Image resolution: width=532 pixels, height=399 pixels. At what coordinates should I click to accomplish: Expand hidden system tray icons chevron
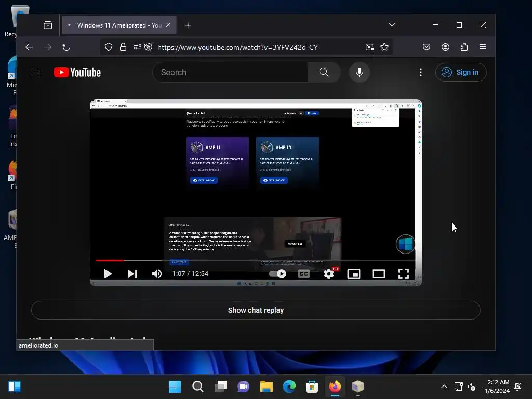[444, 387]
